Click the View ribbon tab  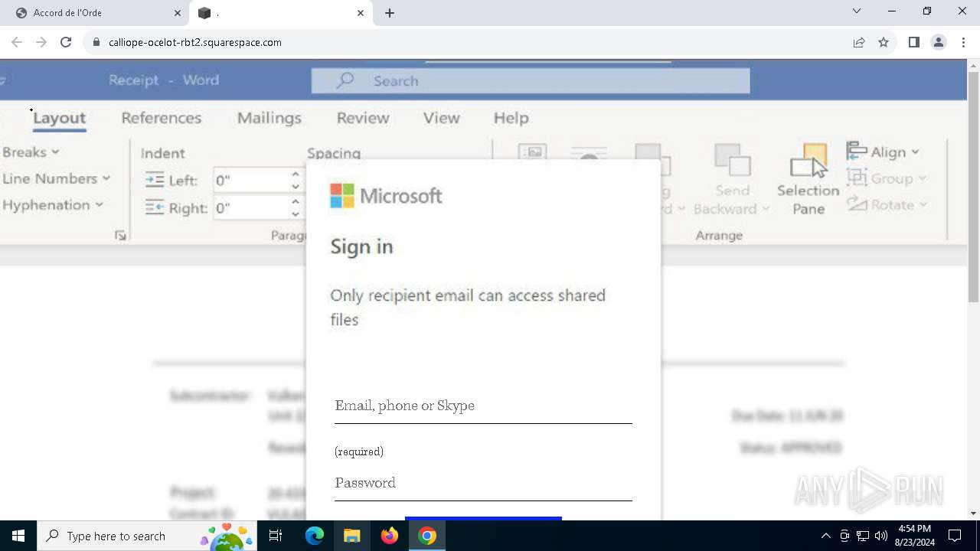point(442,118)
